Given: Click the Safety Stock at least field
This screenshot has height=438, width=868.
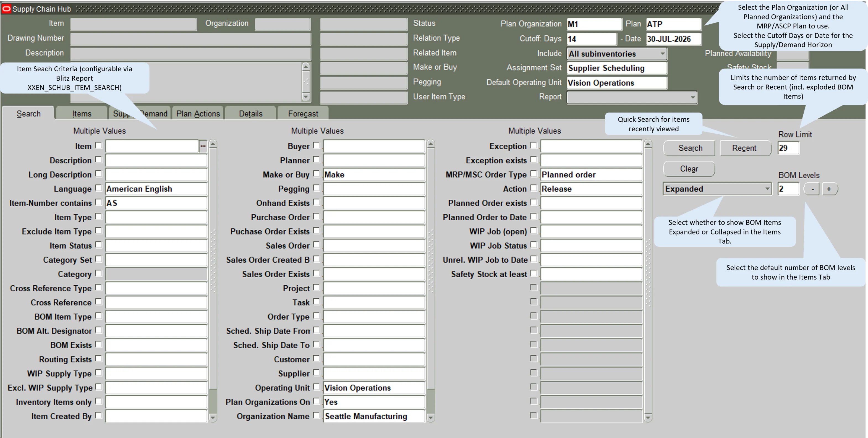Looking at the screenshot, I should (591, 274).
